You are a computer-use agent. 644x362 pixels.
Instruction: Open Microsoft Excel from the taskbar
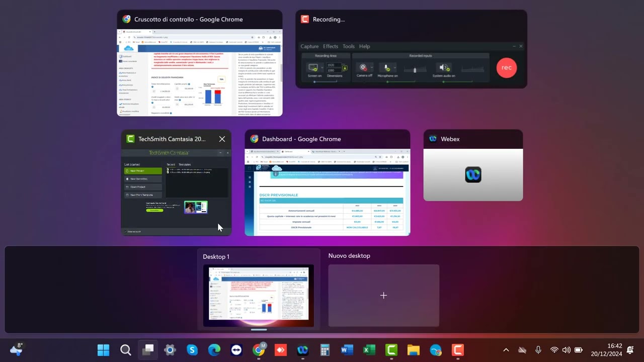(369, 350)
